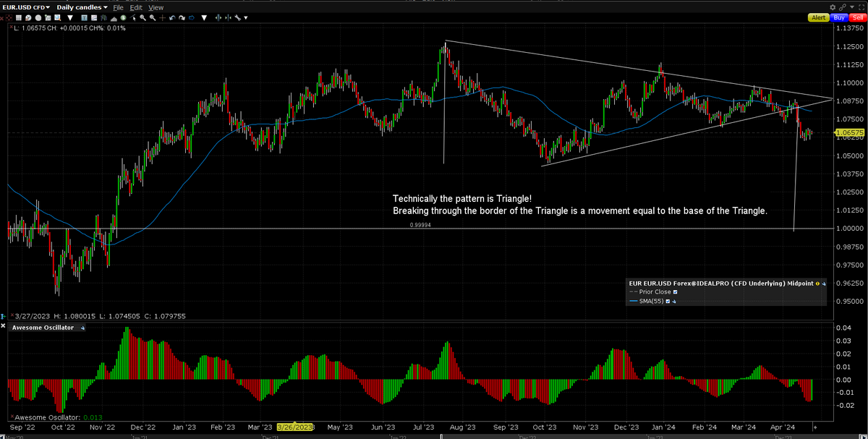Disable the SMA(55) checkbox in legend
Image resolution: width=868 pixels, height=439 pixels.
click(x=668, y=302)
